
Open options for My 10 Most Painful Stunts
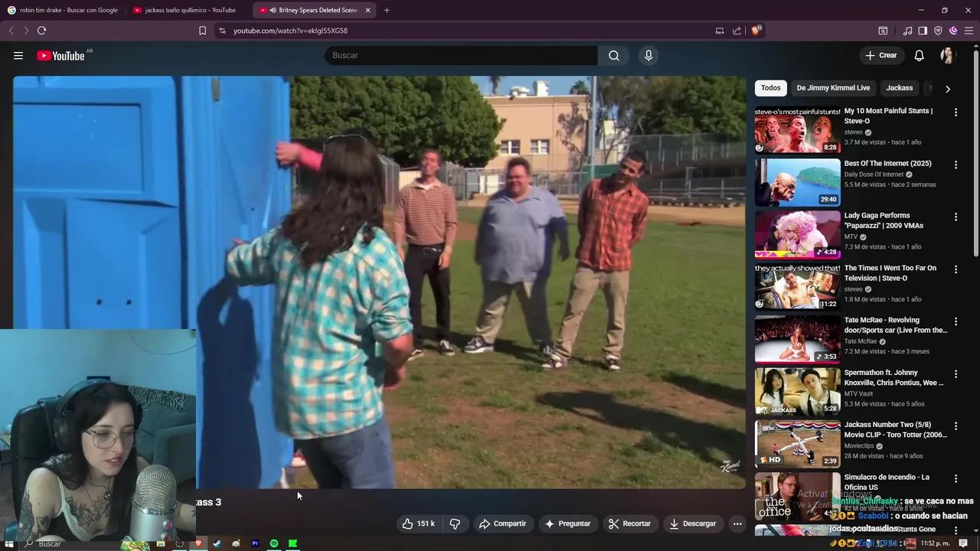pos(955,112)
